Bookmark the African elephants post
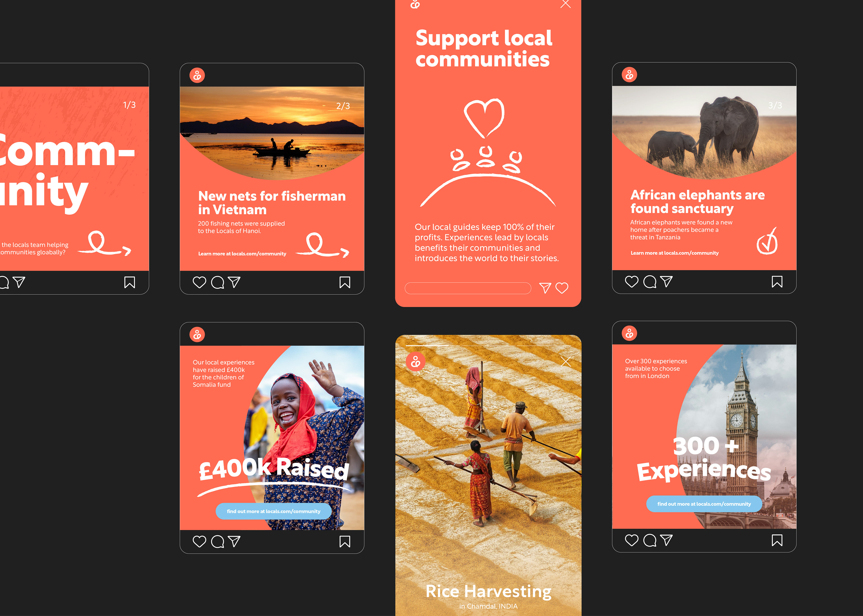863x616 pixels. 777,281
